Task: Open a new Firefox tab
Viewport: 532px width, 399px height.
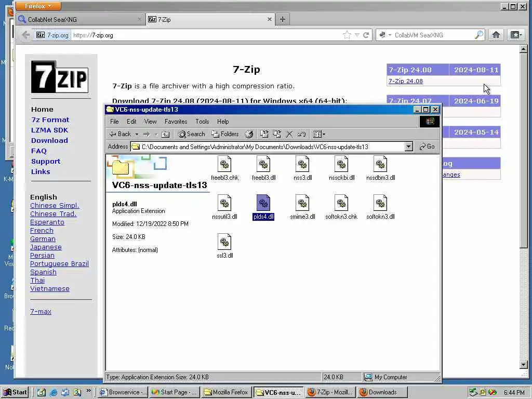Action: 282,19
